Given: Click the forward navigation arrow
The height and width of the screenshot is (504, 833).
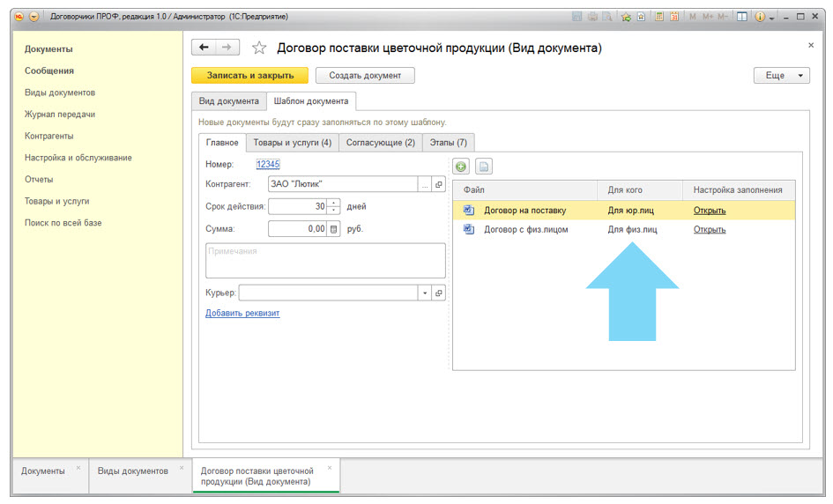Looking at the screenshot, I should 227,48.
